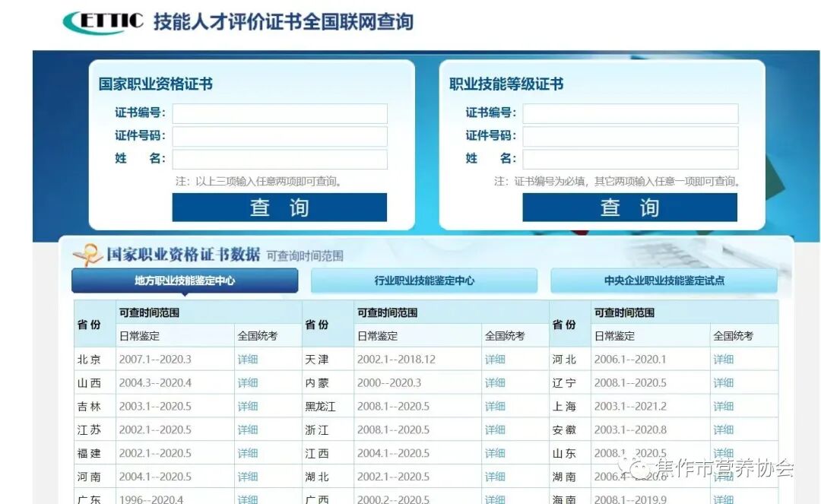Open 详细 link for 黑龙江
821x504 pixels.
(x=495, y=407)
